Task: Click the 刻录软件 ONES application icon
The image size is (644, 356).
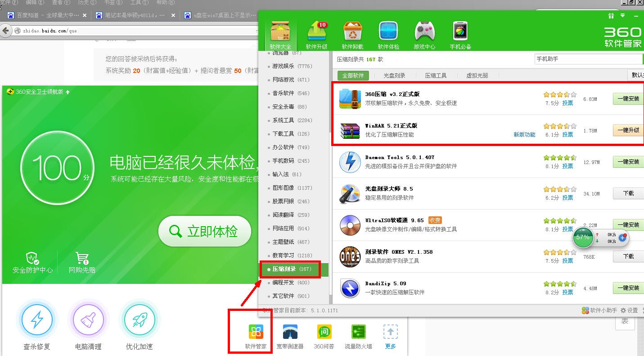Action: pos(350,256)
